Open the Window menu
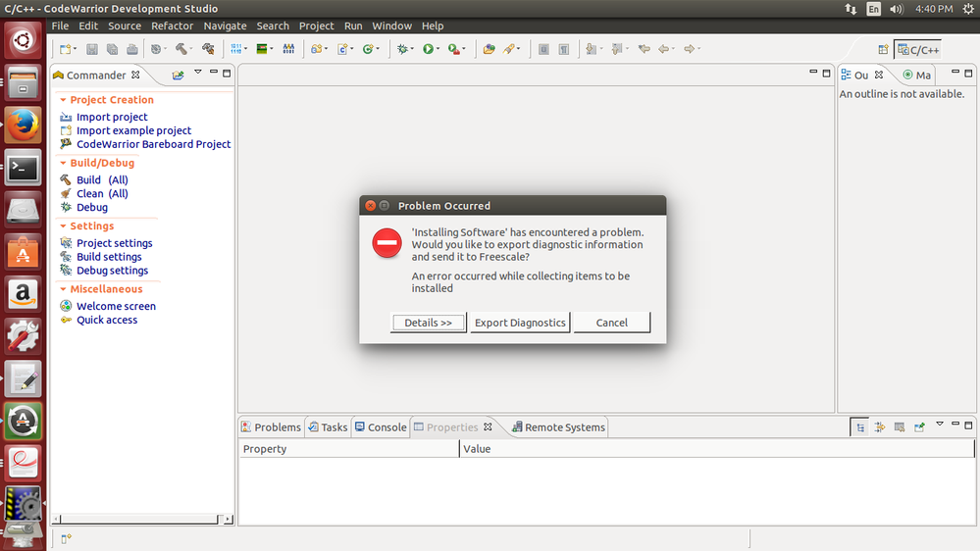Viewport: 980px width, 551px height. [391, 25]
